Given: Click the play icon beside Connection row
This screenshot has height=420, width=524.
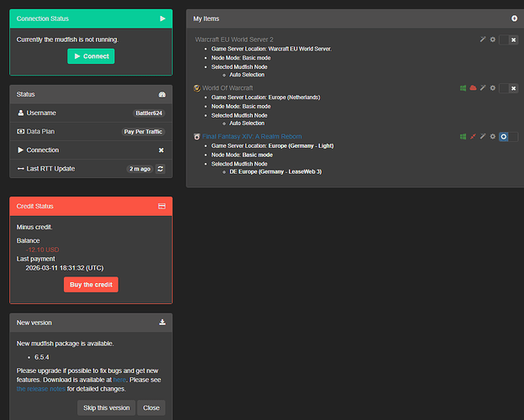Looking at the screenshot, I should click(21, 150).
